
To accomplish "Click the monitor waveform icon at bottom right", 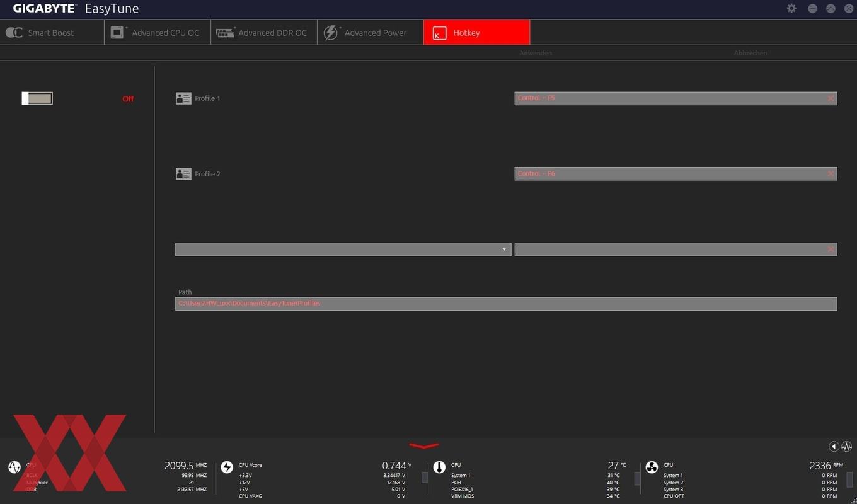I will [x=846, y=446].
